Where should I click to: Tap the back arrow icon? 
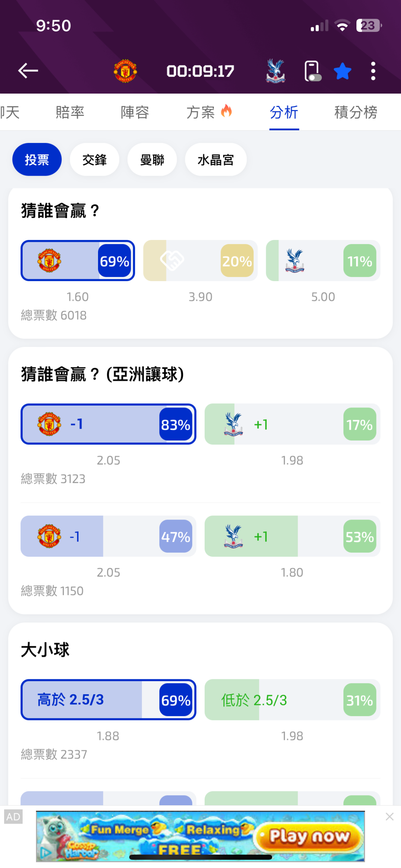(28, 71)
